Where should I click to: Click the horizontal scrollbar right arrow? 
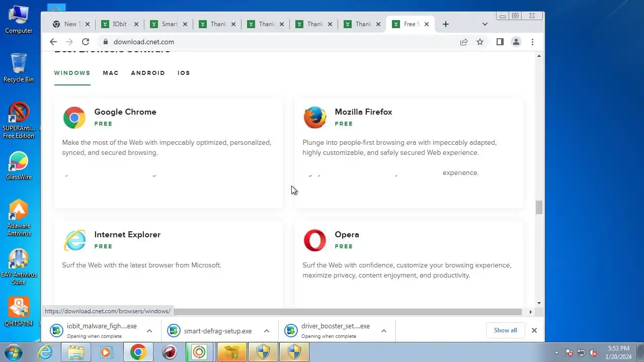530,312
